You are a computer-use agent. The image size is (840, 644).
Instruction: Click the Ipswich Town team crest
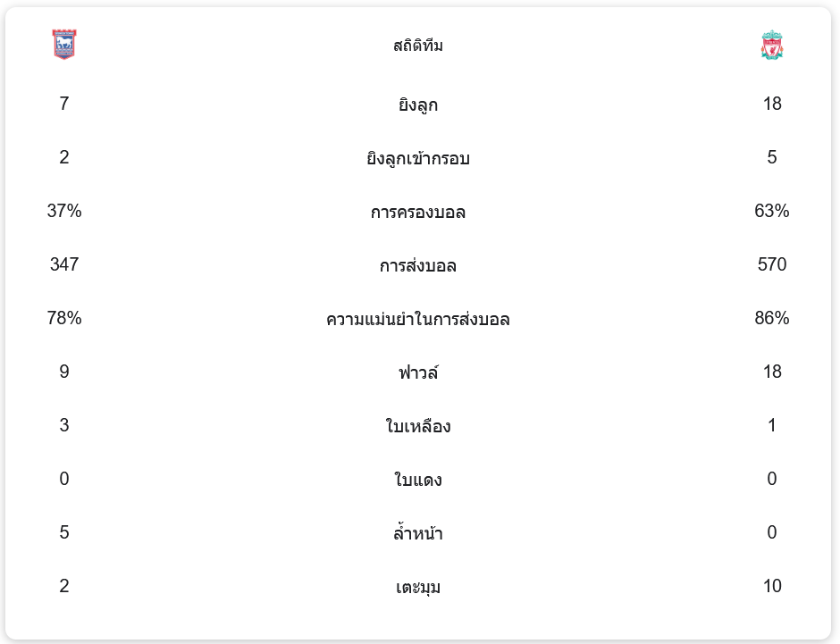[64, 45]
